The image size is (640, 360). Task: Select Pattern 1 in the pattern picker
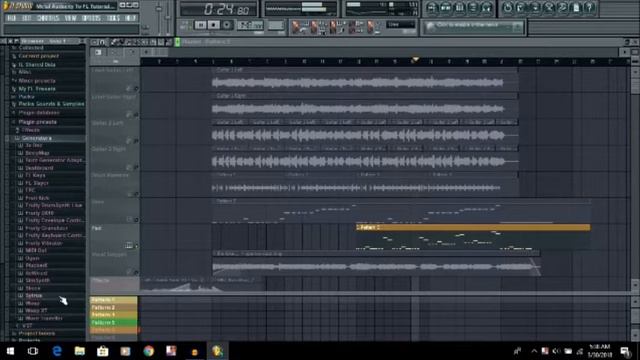pos(113,300)
